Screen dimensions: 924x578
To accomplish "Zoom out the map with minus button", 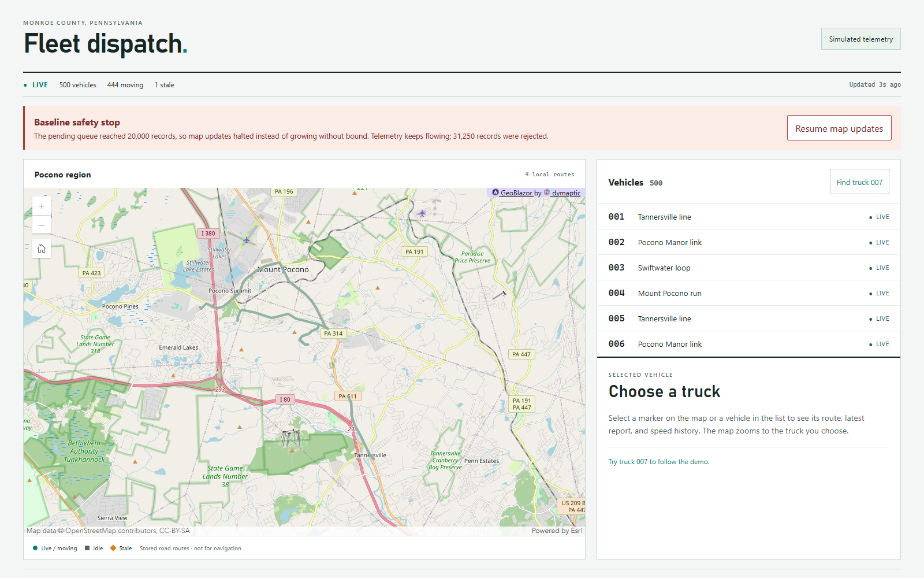I will pyautogui.click(x=42, y=225).
